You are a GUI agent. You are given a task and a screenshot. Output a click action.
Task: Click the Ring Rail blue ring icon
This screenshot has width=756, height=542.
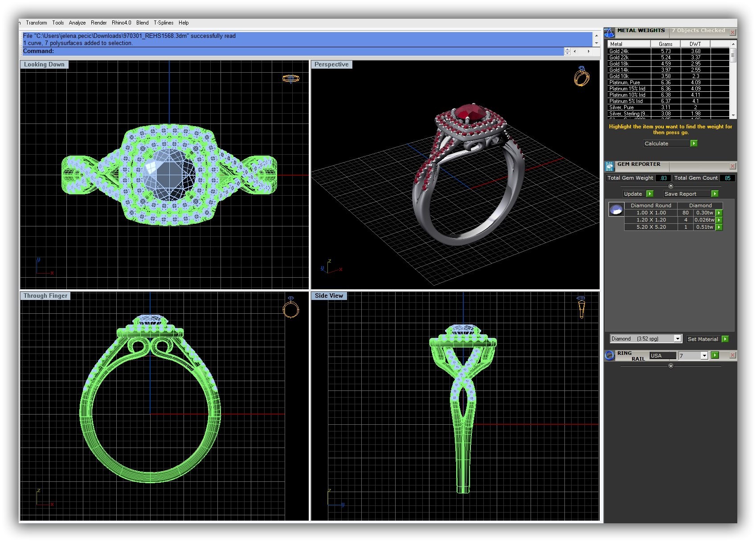[x=609, y=355]
